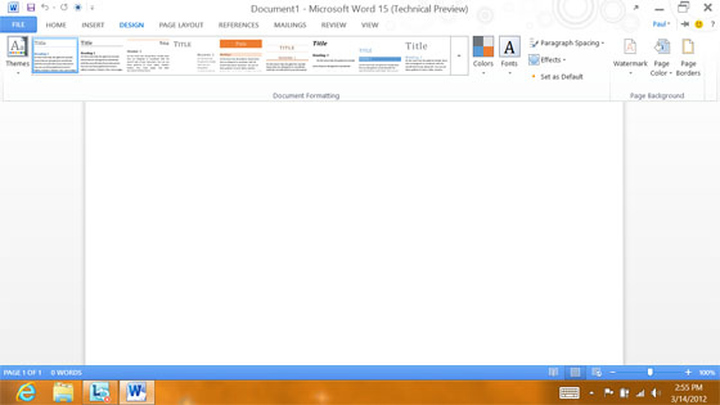720x405 pixels.
Task: Switch to the REVIEW tab
Action: [x=333, y=25]
